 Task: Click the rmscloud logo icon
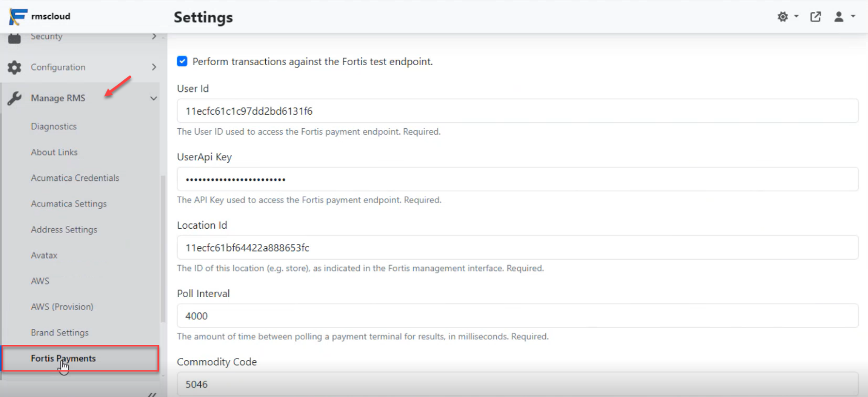(x=18, y=16)
